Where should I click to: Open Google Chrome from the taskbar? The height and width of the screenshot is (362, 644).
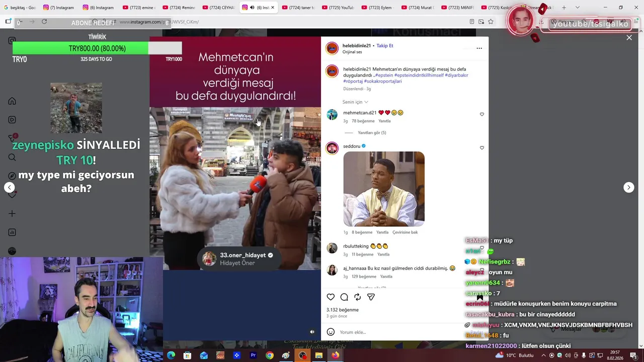click(x=270, y=355)
